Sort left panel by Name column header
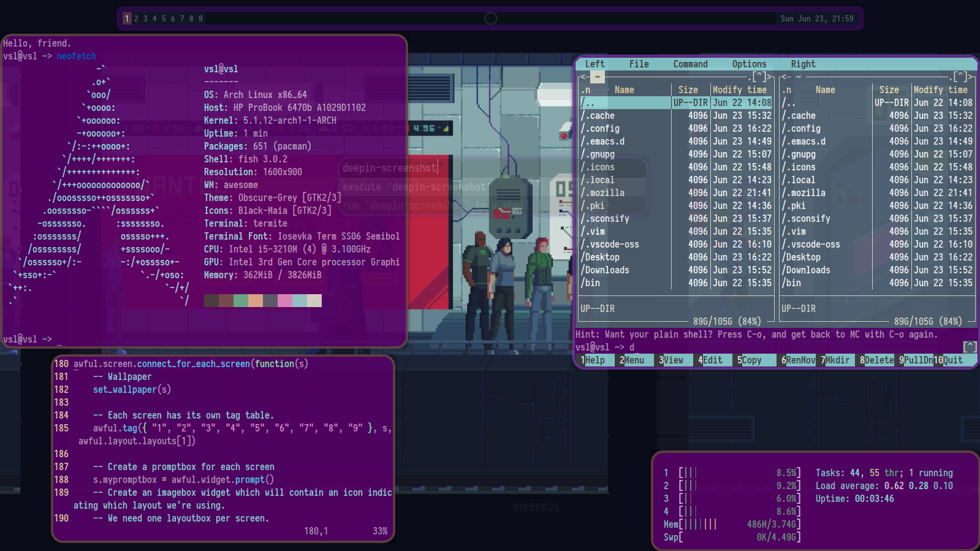The image size is (980, 551). tap(624, 89)
